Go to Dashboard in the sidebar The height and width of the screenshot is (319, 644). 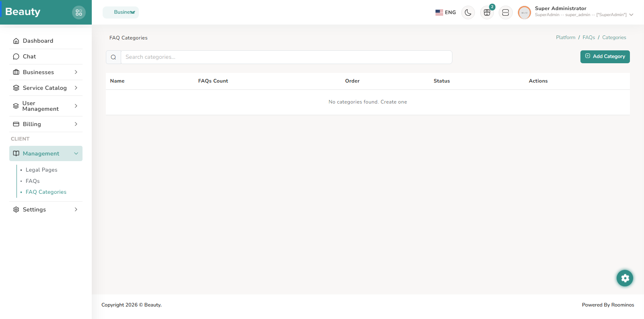pos(46,41)
